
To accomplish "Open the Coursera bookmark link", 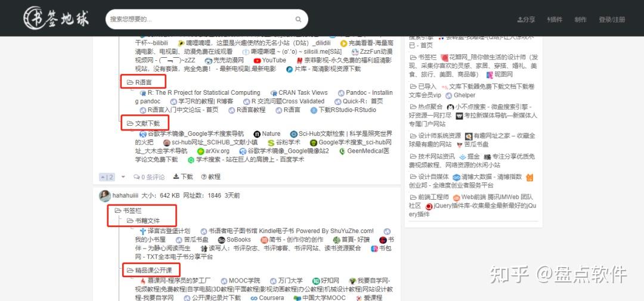I will [271, 297].
